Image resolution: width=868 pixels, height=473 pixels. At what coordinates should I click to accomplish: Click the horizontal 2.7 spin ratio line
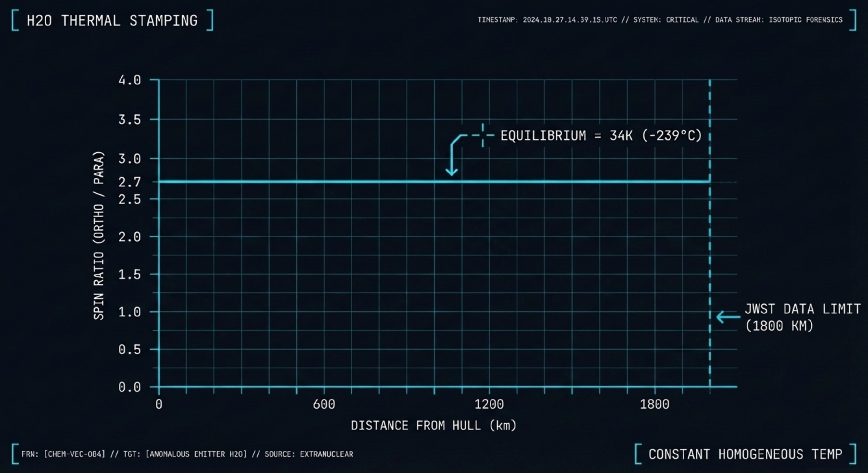click(x=303, y=182)
